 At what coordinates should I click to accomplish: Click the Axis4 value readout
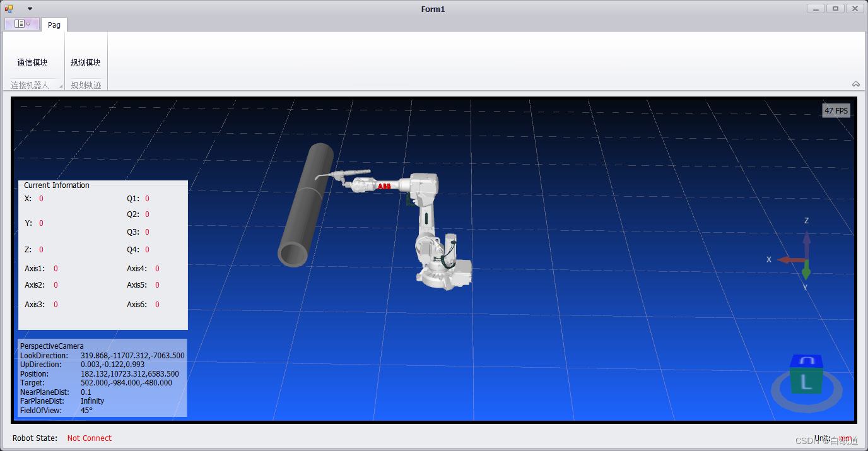pyautogui.click(x=157, y=269)
